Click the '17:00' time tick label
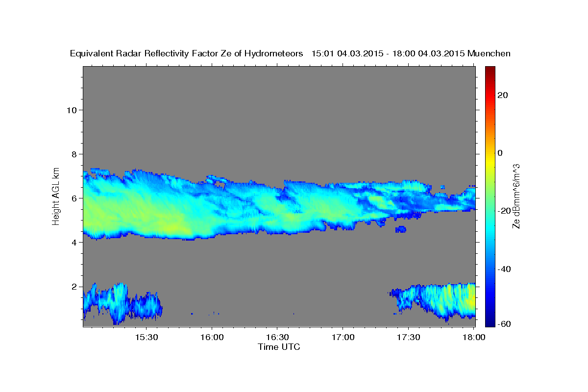The width and height of the screenshot is (588, 392). pyautogui.click(x=343, y=337)
